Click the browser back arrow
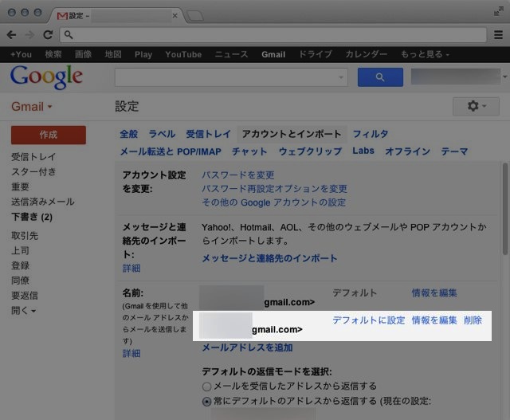 point(12,35)
